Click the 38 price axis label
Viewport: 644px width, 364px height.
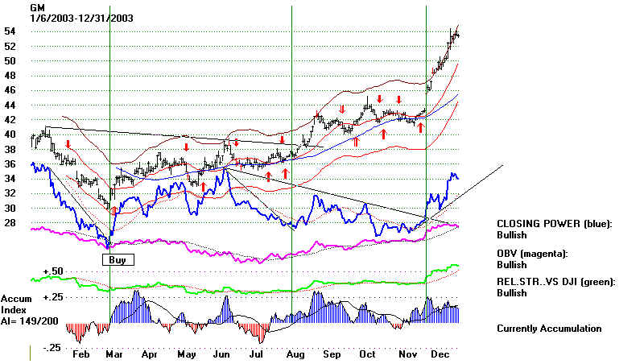pyautogui.click(x=10, y=150)
